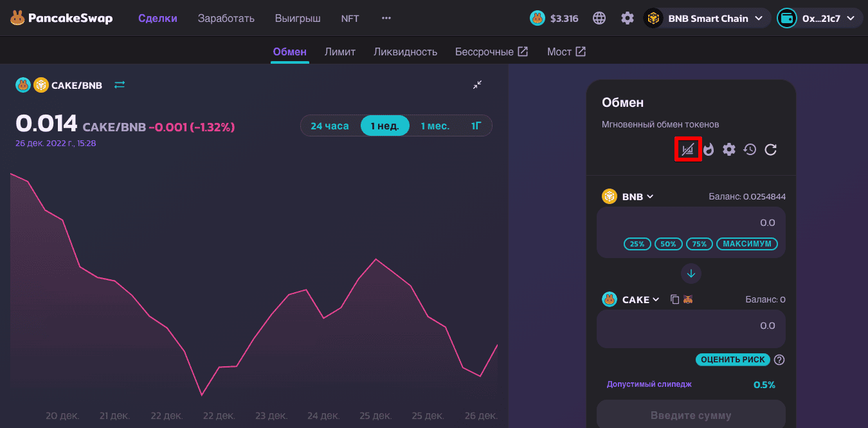Click the ОЦЕНИТЬ РИСК button
This screenshot has height=428, width=868.
coord(733,360)
